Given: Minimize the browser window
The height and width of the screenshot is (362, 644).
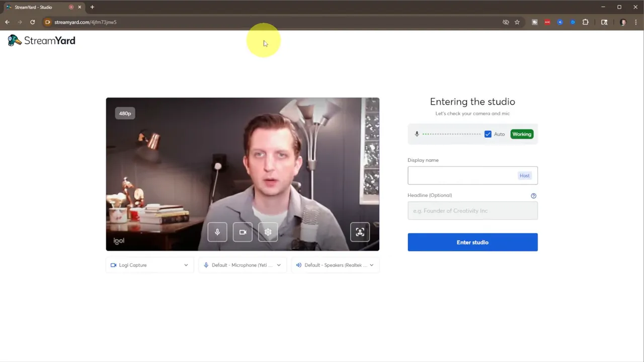Looking at the screenshot, I should coord(603,7).
